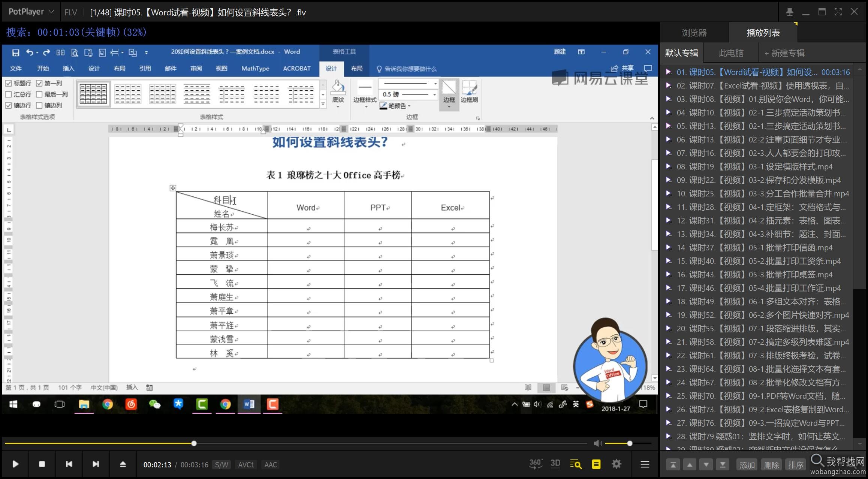The height and width of the screenshot is (479, 868).
Task: Select the 此电脑 album tab
Action: [x=731, y=53]
